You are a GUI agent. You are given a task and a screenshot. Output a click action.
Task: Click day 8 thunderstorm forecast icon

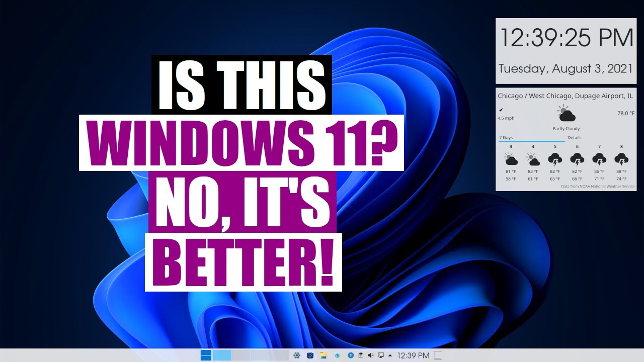tap(621, 160)
